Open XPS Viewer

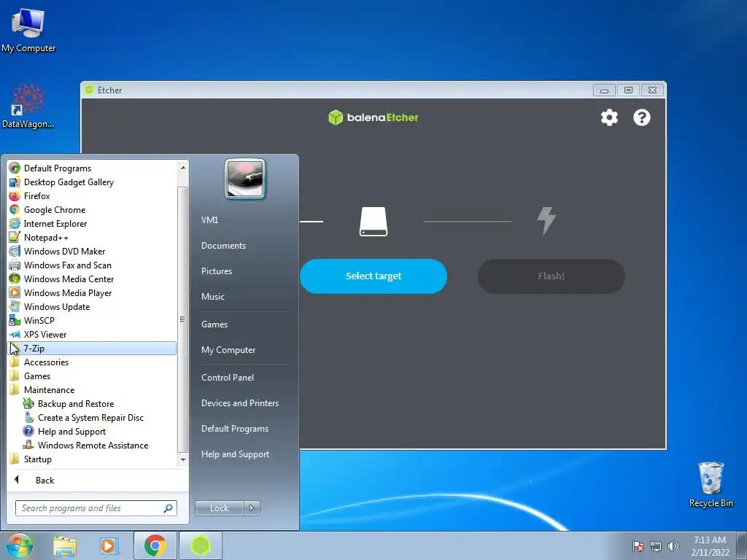[93, 334]
